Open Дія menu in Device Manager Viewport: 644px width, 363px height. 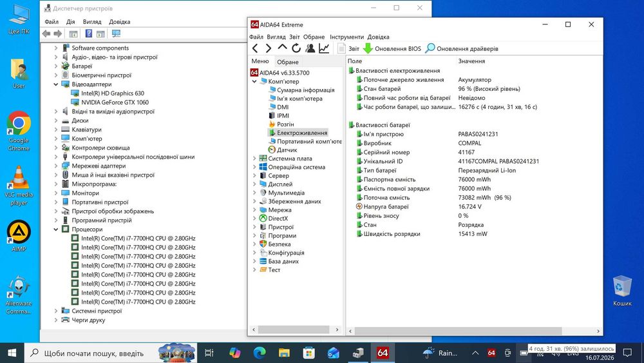click(x=71, y=22)
